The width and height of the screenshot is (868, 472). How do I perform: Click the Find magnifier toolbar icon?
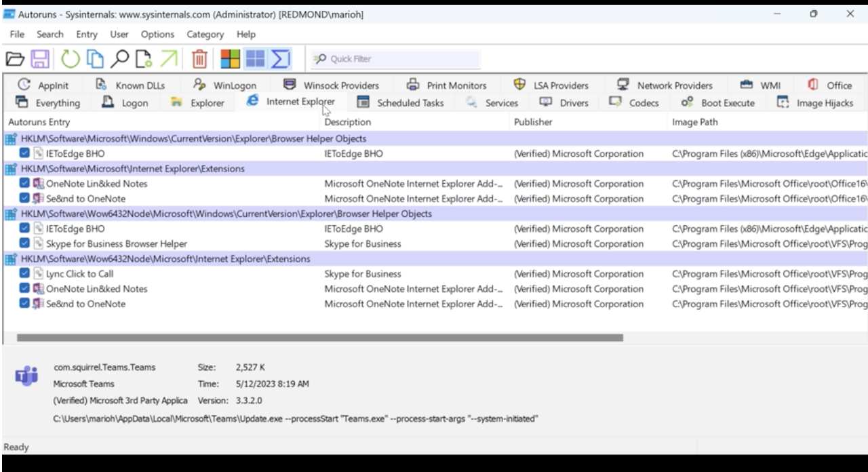(120, 59)
